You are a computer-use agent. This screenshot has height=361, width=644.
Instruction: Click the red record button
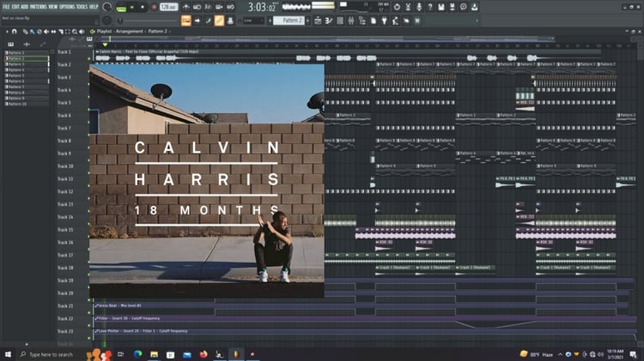(x=154, y=7)
